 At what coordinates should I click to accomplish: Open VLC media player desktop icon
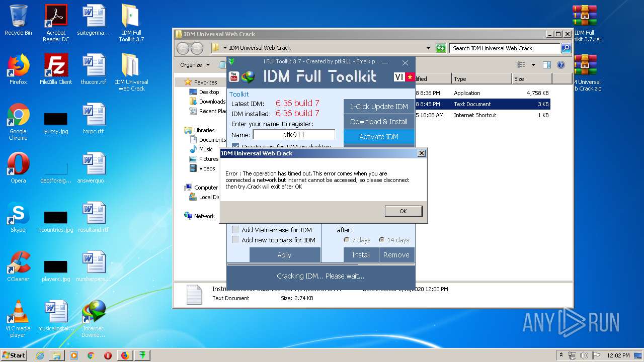(18, 319)
